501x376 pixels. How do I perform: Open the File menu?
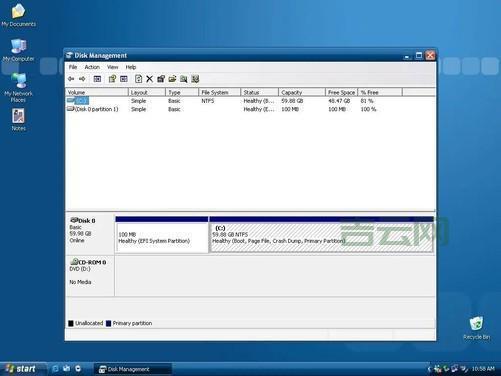point(73,67)
